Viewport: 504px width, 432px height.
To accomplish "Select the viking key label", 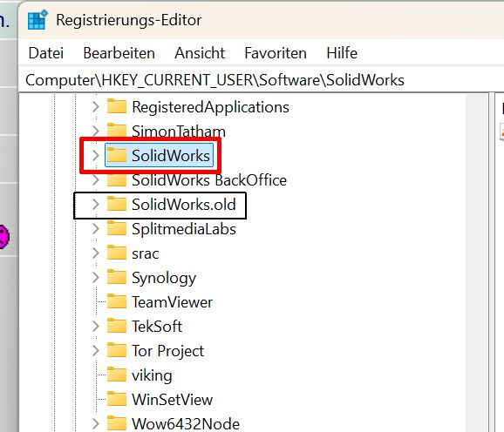I will point(152,375).
